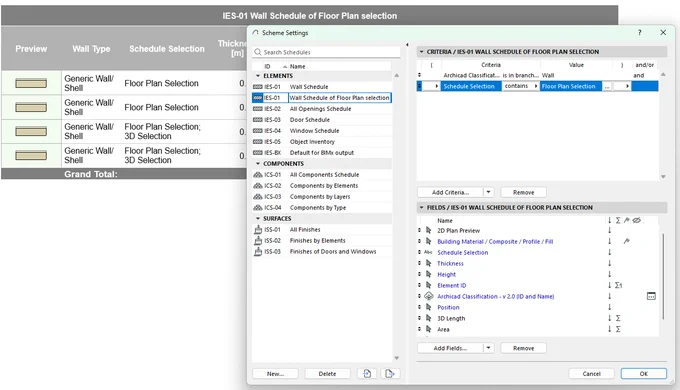Open the Add Criteria dropdown arrow
The image size is (680, 390).
(x=489, y=192)
